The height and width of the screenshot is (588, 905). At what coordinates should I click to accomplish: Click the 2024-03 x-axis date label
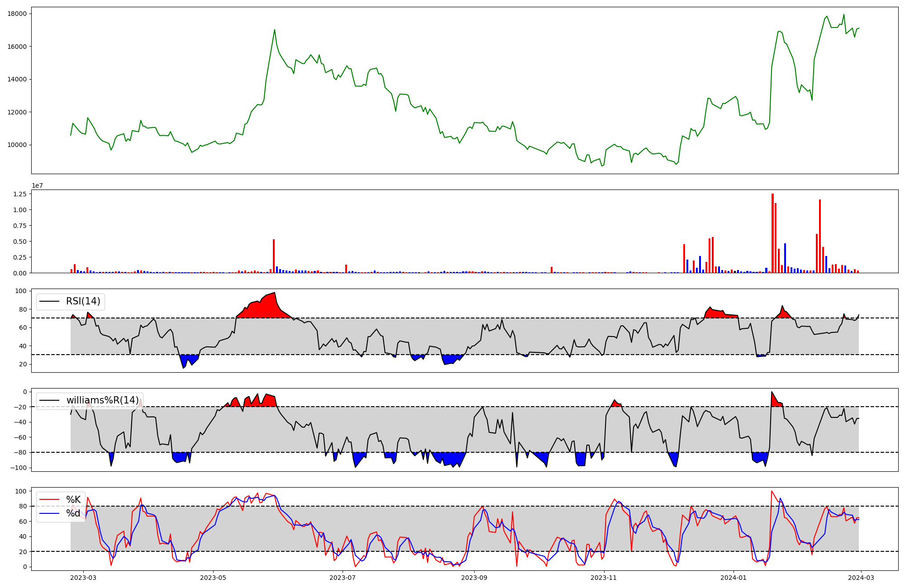tap(861, 578)
